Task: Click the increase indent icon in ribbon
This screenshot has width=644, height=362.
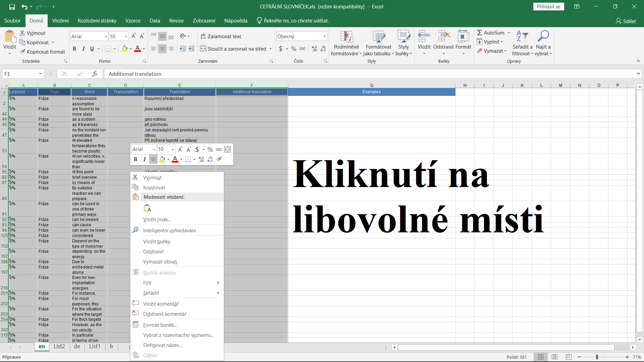Action: pos(192,49)
